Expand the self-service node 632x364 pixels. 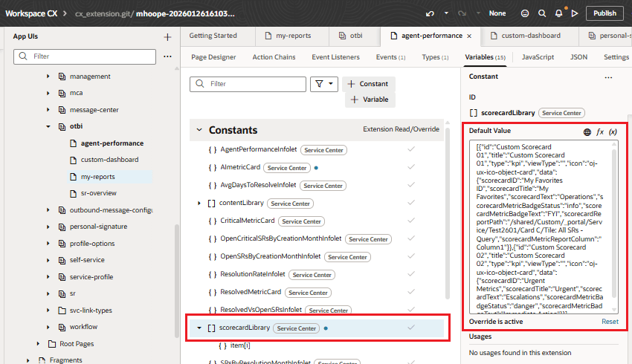pos(48,260)
